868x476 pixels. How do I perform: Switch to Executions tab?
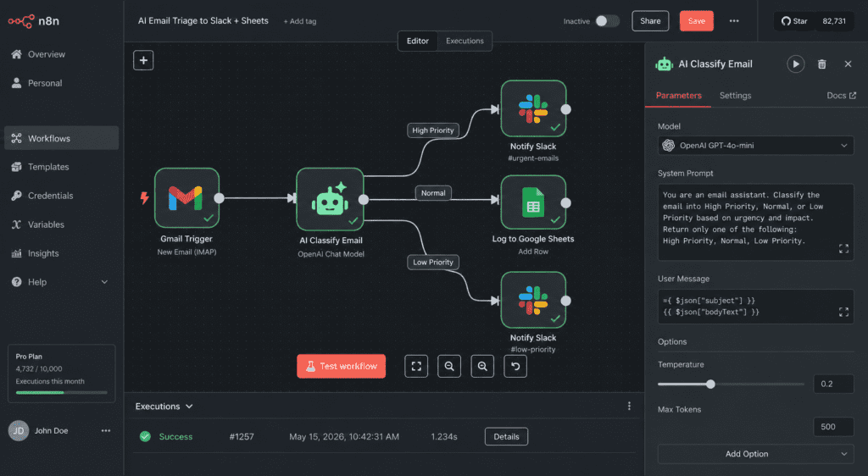[465, 41]
